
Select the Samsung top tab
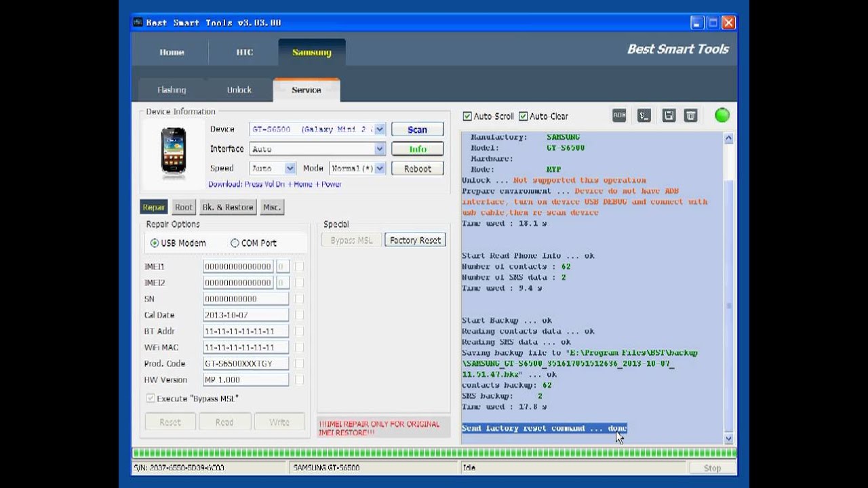coord(312,52)
